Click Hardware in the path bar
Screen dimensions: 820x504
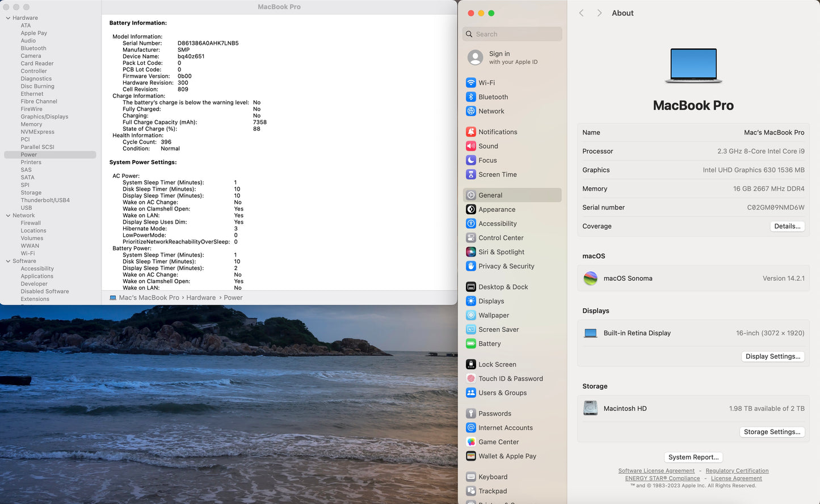pos(201,297)
